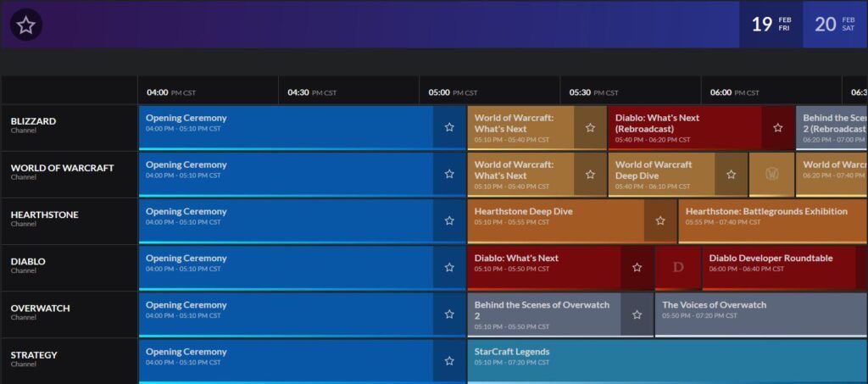Open favorites star icon in top bar

[x=26, y=25]
